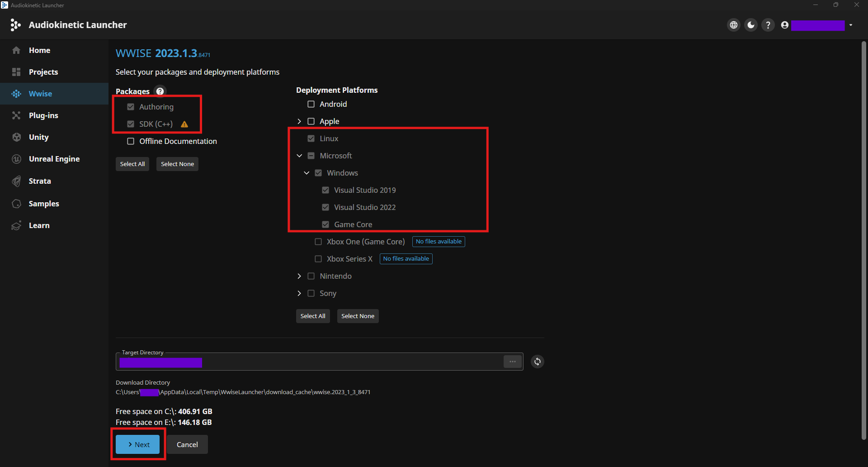The width and height of the screenshot is (868, 467).
Task: Enable the Xbox One (Game Core) checkbox
Action: 318,242
